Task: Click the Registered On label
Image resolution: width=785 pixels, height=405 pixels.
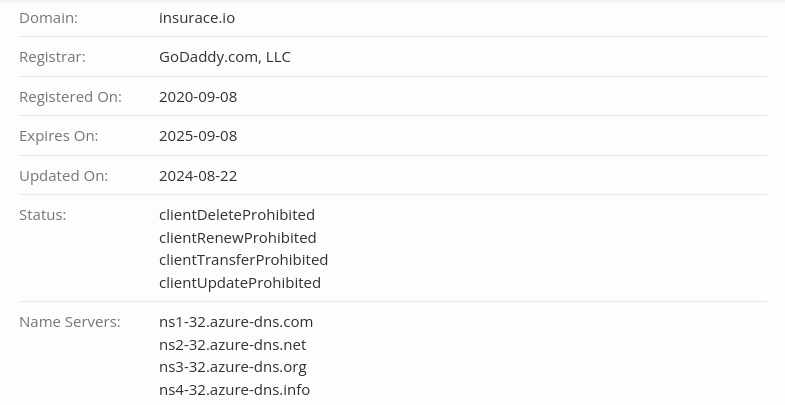Action: tap(70, 97)
